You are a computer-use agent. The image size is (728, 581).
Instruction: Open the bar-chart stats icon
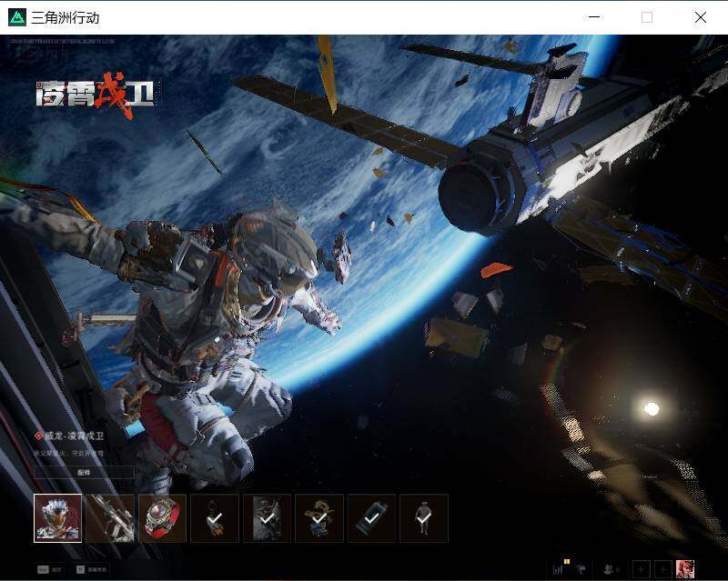559,569
